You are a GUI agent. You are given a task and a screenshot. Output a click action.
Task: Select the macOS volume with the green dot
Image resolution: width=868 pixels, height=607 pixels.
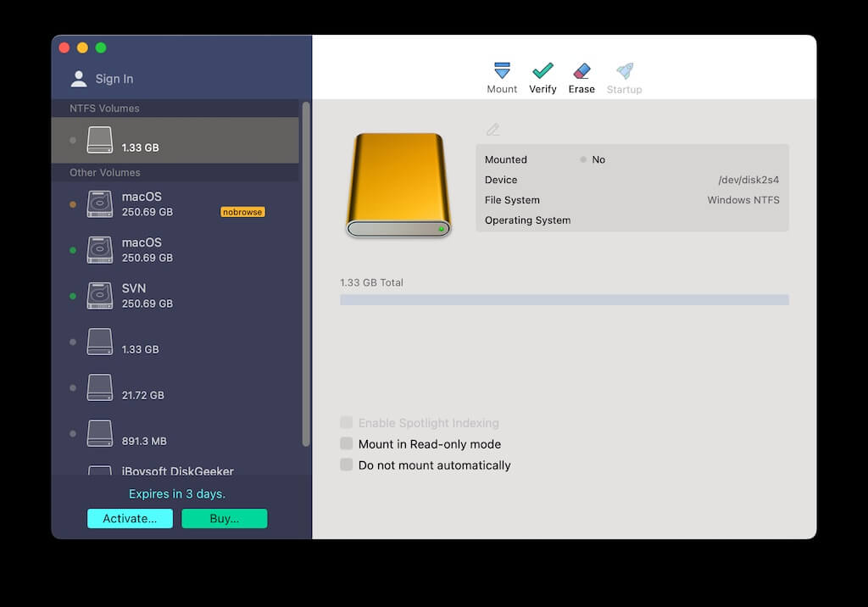175,250
